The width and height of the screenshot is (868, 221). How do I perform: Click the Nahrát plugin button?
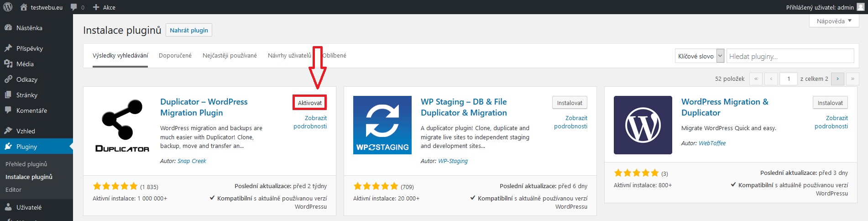pos(189,30)
